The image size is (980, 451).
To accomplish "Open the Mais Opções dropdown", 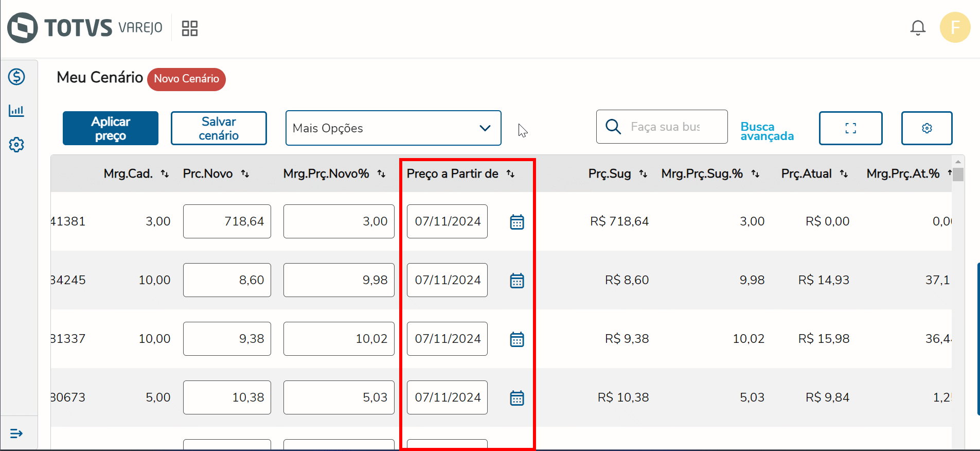I will point(394,128).
